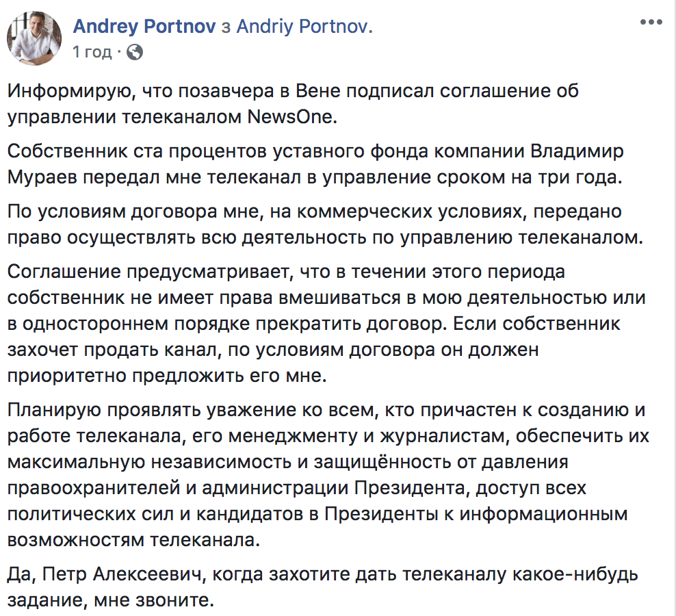Click the sentence starting with "Соглашение предусматривает"
Viewport: 676px width, 616px height.
[326, 298]
